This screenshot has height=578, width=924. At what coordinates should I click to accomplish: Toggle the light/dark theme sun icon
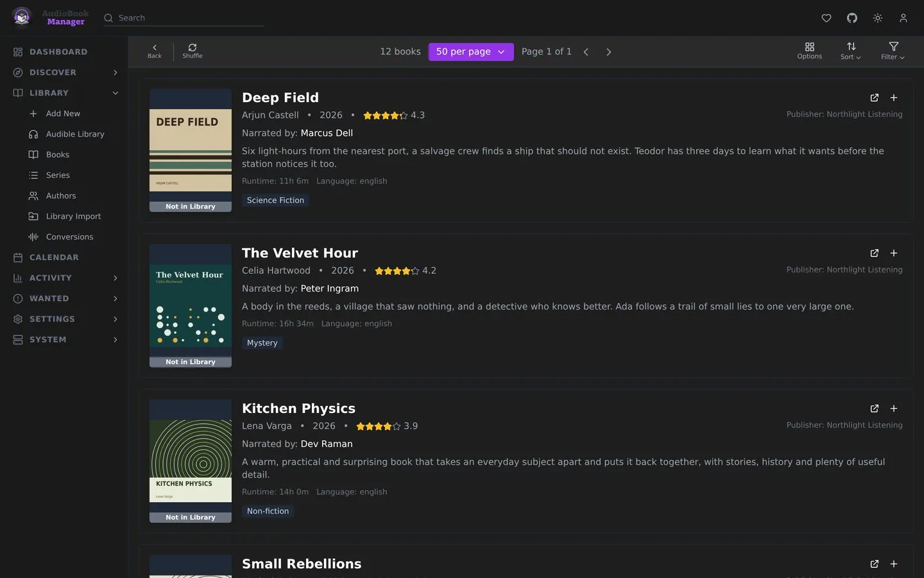[878, 18]
